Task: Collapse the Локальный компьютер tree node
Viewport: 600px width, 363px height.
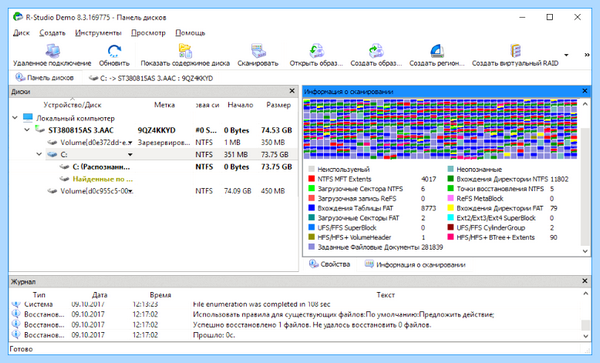Action: coord(15,117)
